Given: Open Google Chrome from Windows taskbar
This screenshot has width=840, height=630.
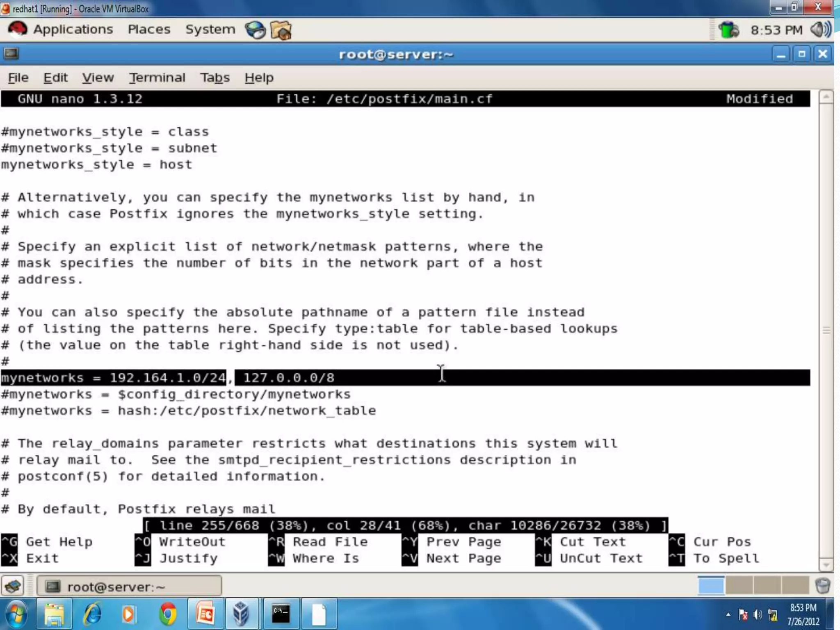Looking at the screenshot, I should pyautogui.click(x=167, y=614).
